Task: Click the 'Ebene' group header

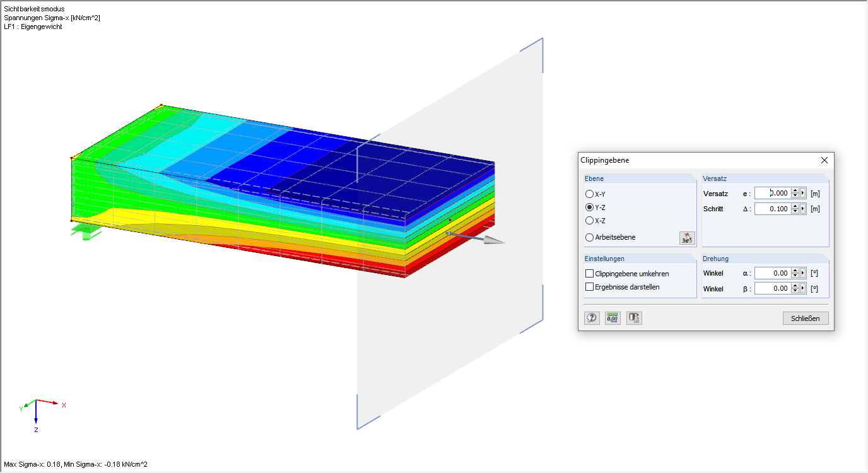Action: tap(594, 178)
